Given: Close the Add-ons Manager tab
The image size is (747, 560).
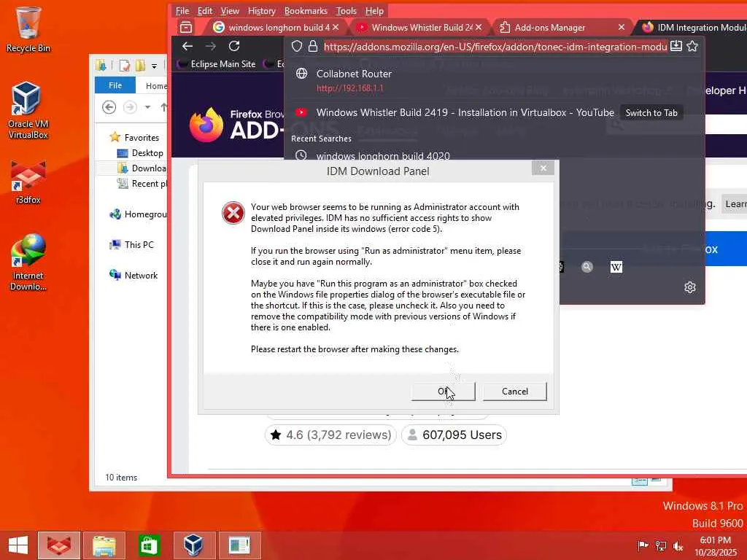Looking at the screenshot, I should pos(622,27).
